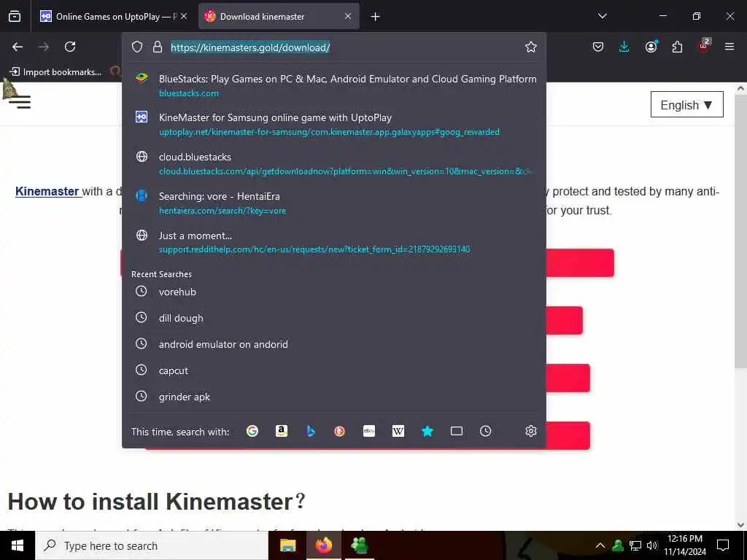Search in bookmarks using star icon
Screen dimensions: 747x560
(x=427, y=431)
